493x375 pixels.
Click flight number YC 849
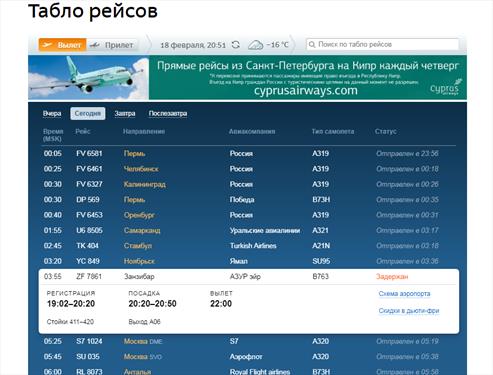tap(88, 261)
